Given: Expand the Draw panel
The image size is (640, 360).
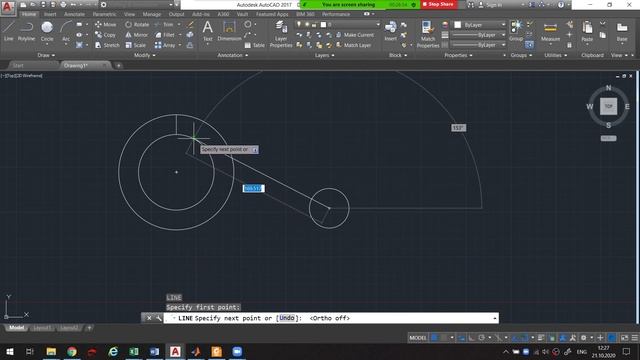Looking at the screenshot, I should coord(46,55).
